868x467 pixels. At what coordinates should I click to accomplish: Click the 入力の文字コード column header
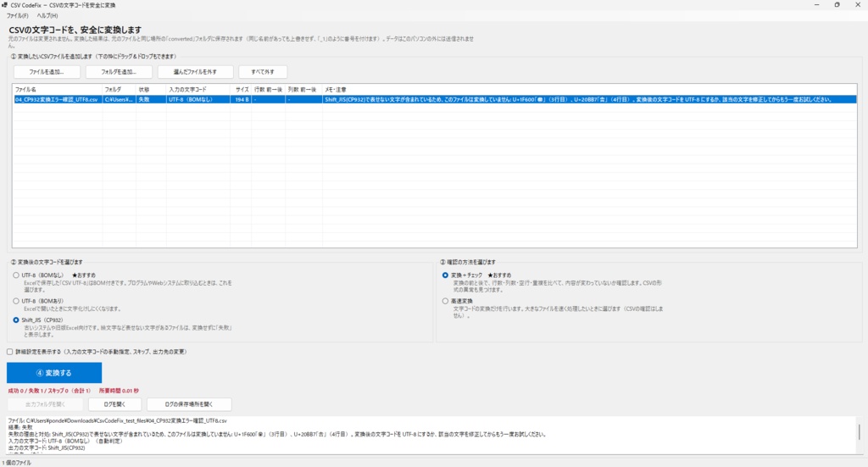pyautogui.click(x=198, y=90)
